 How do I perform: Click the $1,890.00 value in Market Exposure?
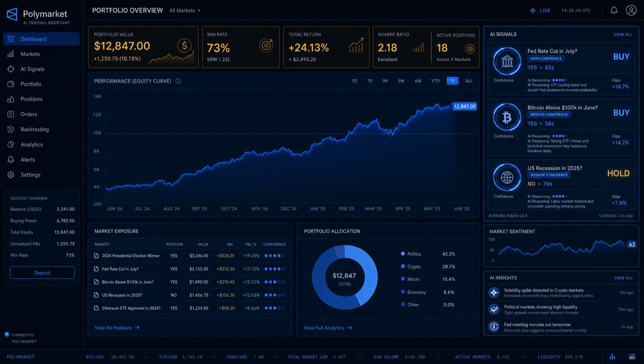199,282
